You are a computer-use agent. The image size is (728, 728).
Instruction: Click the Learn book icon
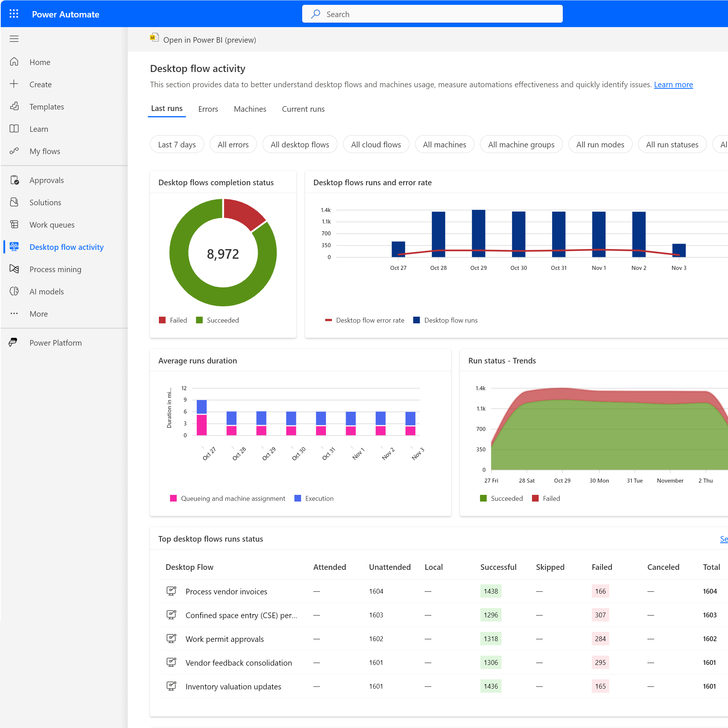pos(14,128)
